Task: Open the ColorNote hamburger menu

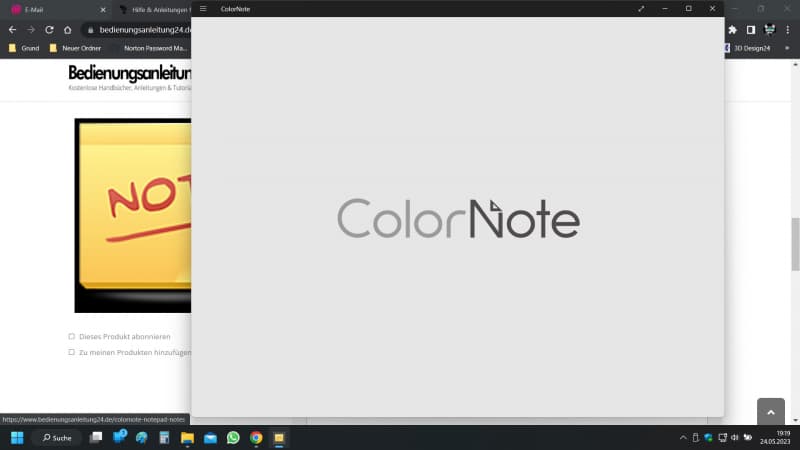Action: click(203, 9)
